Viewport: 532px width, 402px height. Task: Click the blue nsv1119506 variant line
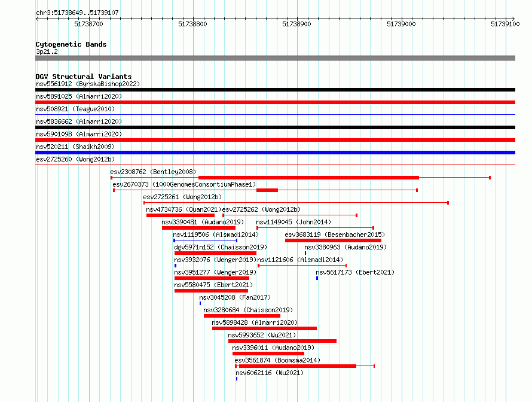[x=205, y=240]
